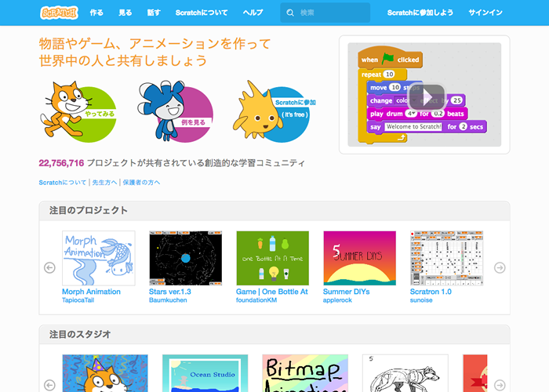This screenshot has width=549, height=392.
Task: Play the intro video with the play button
Action: click(427, 97)
